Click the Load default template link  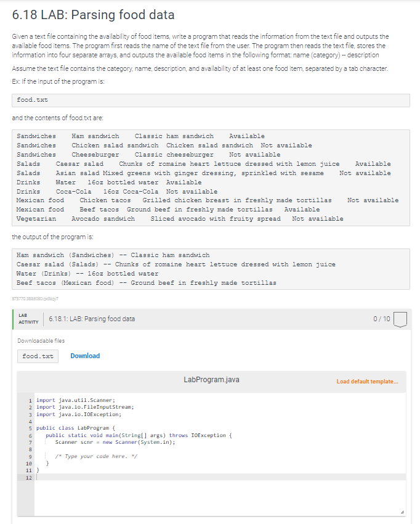367,382
